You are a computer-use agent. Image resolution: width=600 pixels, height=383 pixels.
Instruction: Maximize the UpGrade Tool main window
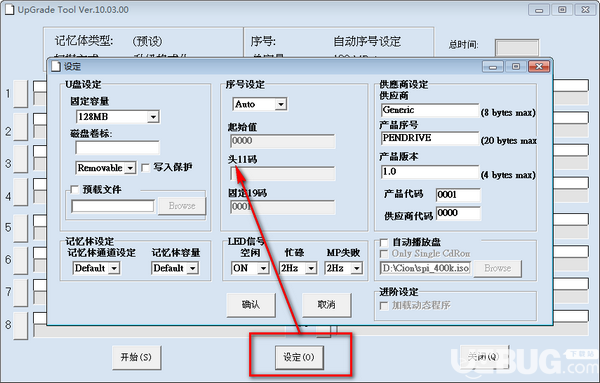click(562, 10)
